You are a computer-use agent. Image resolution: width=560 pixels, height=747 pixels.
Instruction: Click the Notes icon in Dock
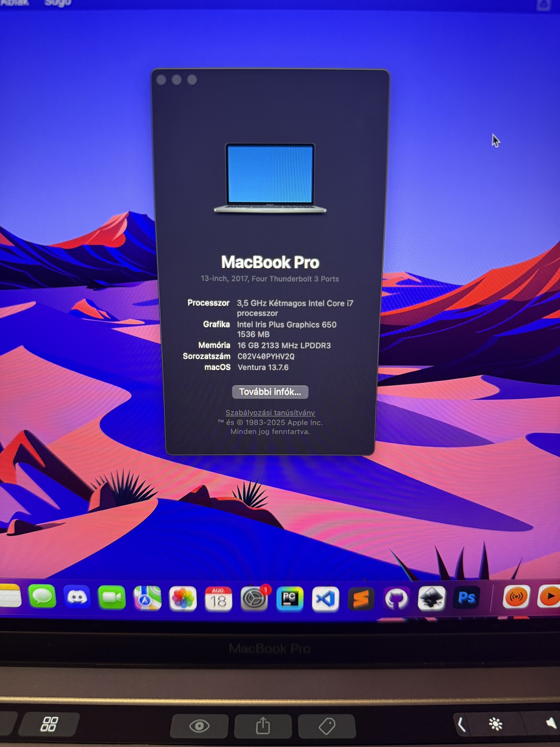(10, 596)
